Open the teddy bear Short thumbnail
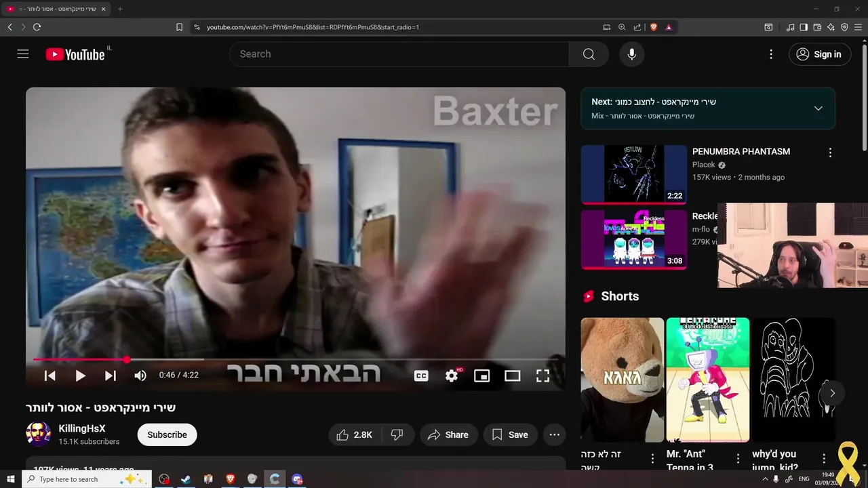The height and width of the screenshot is (488, 868). (x=623, y=380)
